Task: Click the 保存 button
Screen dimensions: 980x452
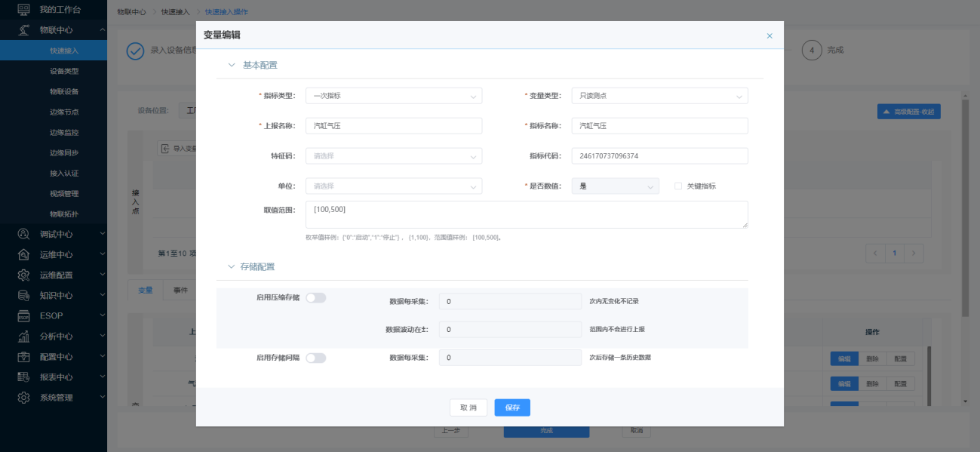Action: [x=512, y=407]
